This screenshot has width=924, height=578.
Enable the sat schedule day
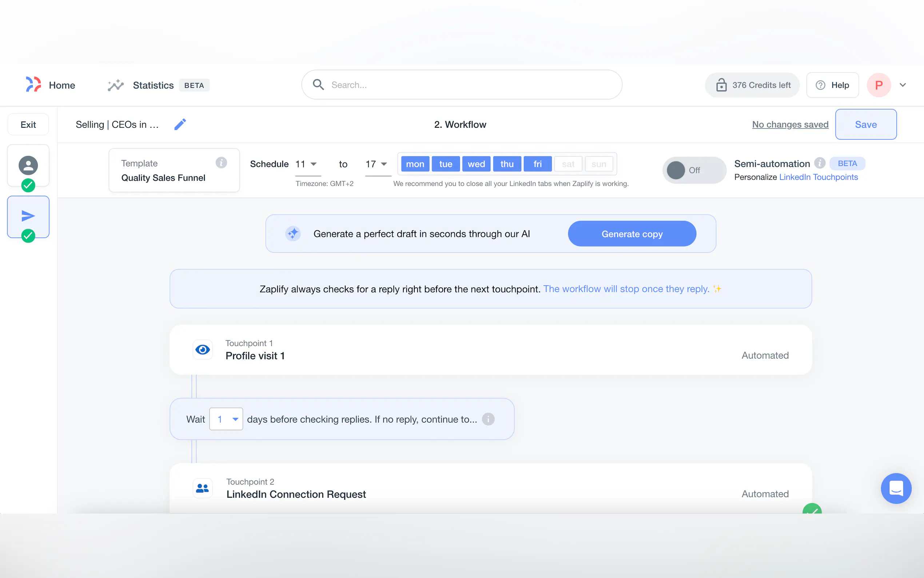[568, 164]
